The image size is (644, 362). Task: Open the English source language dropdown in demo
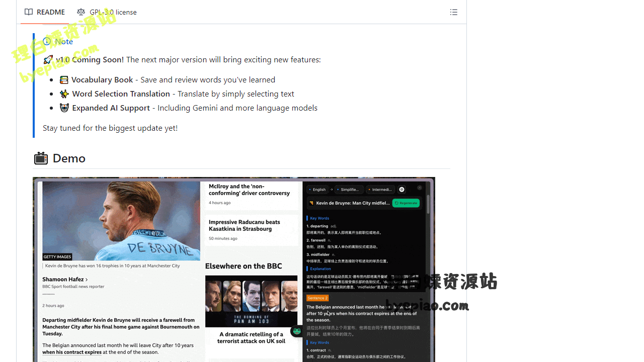pos(317,190)
